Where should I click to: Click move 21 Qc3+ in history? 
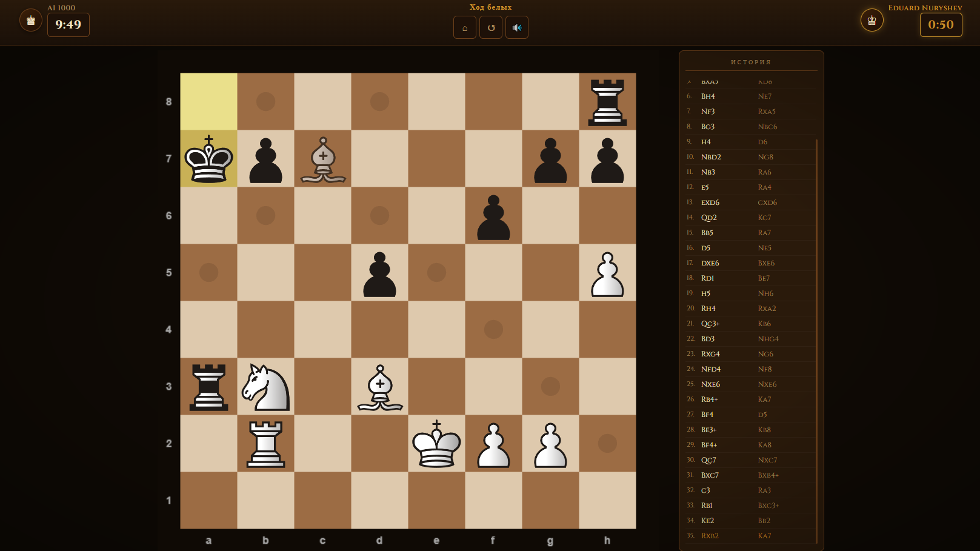tap(710, 324)
